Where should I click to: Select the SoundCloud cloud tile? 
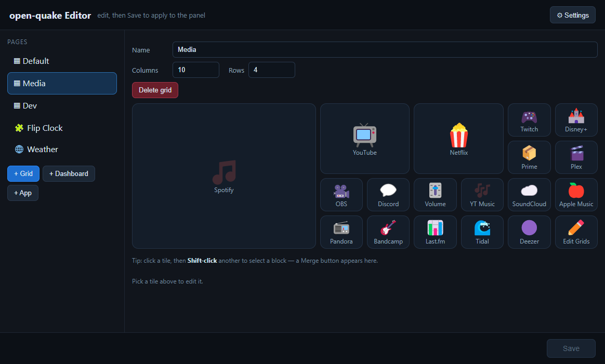click(x=529, y=195)
